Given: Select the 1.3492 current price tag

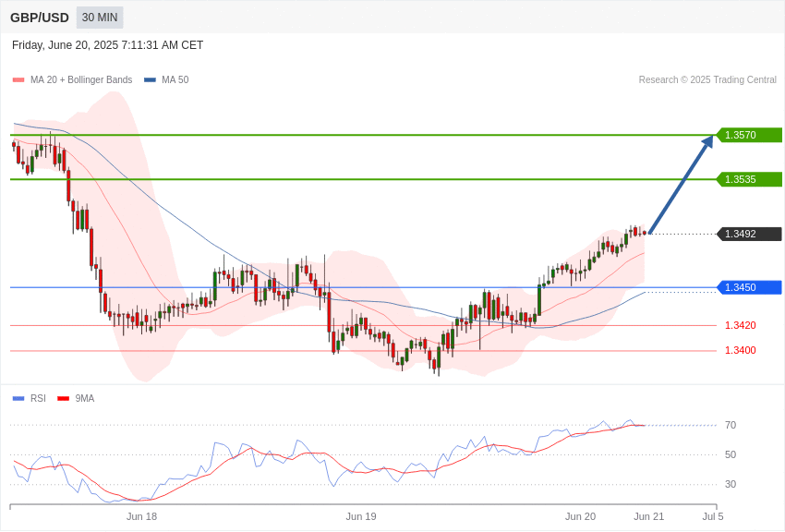Looking at the screenshot, I should coord(750,234).
